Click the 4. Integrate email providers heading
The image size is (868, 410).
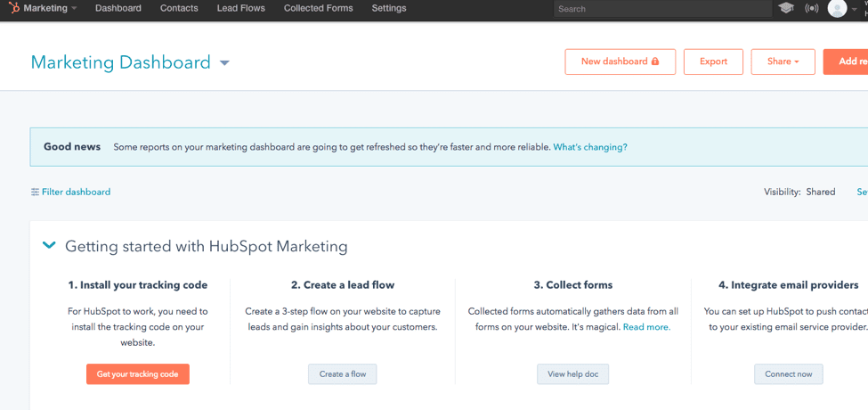click(789, 285)
